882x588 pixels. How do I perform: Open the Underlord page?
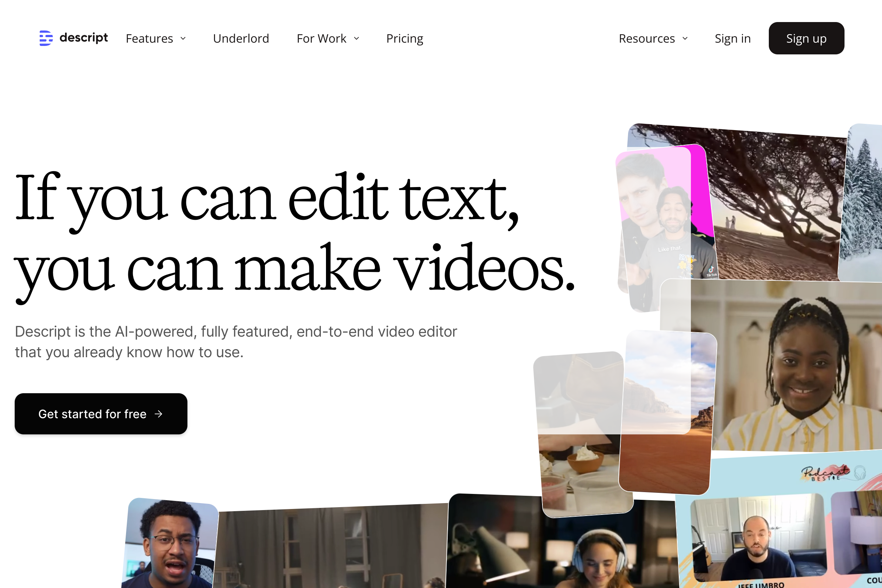241,38
